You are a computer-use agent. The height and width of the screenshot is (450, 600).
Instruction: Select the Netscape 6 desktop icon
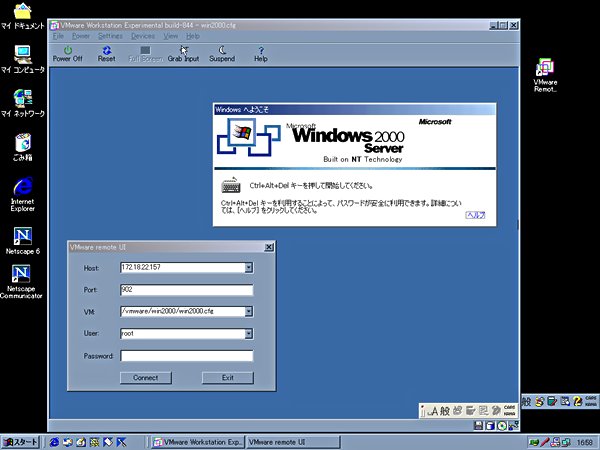coord(23,241)
